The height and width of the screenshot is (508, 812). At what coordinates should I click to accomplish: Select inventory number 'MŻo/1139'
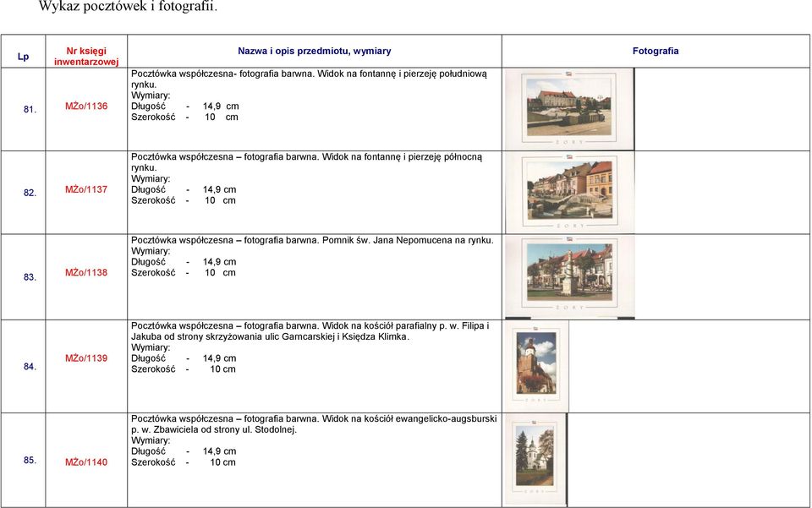coord(86,358)
